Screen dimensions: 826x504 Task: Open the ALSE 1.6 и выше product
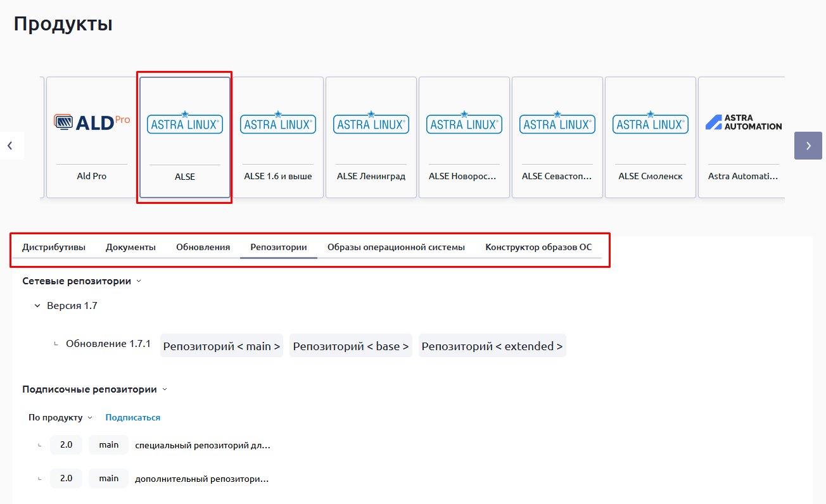(278, 137)
